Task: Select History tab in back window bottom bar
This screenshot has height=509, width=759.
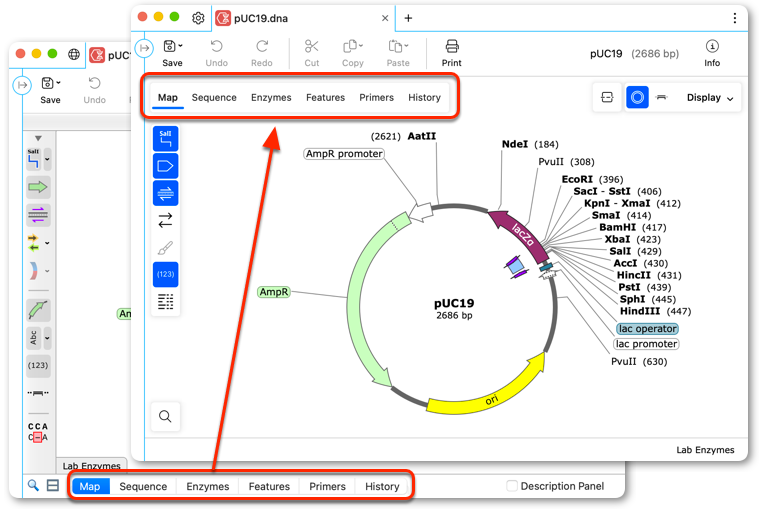Action: tap(382, 486)
